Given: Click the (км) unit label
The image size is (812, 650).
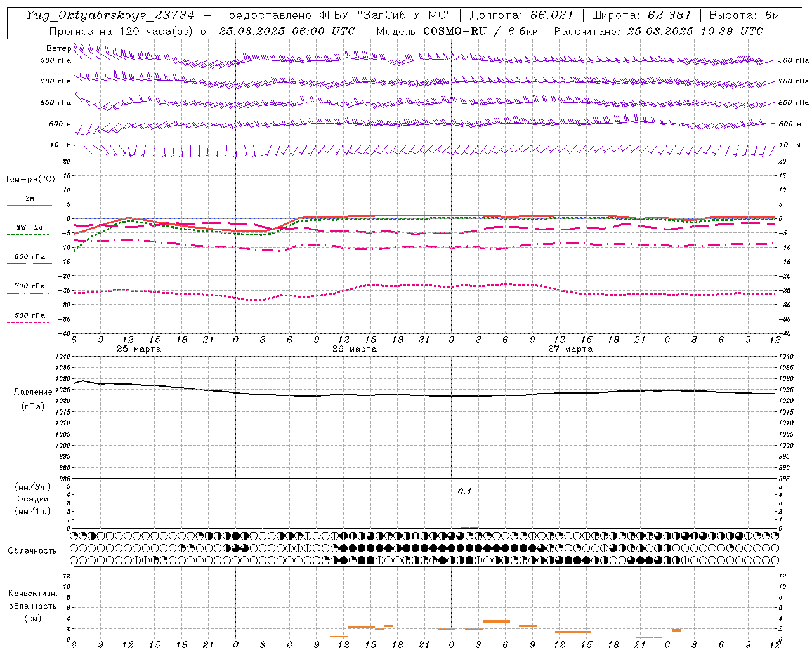Looking at the screenshot, I should click(x=32, y=618).
